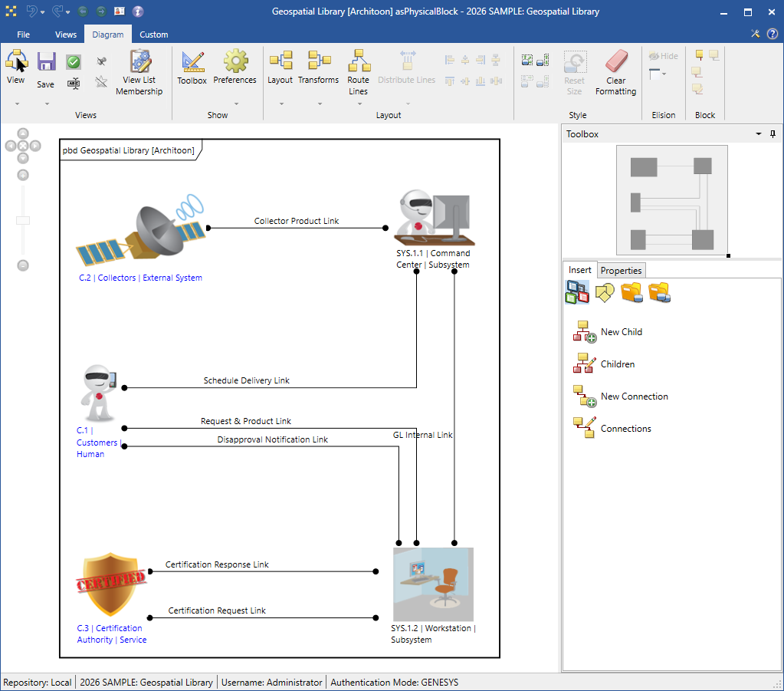This screenshot has height=691, width=784.
Task: Open View List Membership
Action: pos(139,73)
